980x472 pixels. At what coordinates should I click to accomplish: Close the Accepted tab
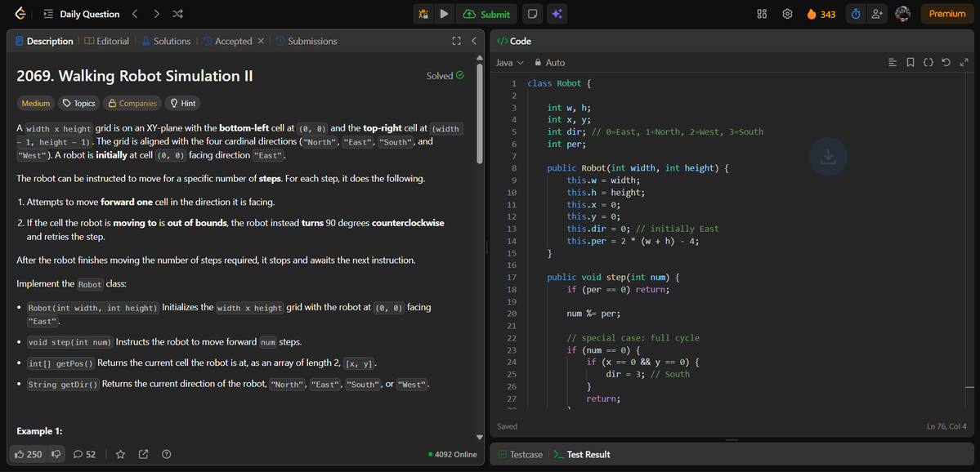coord(262,41)
